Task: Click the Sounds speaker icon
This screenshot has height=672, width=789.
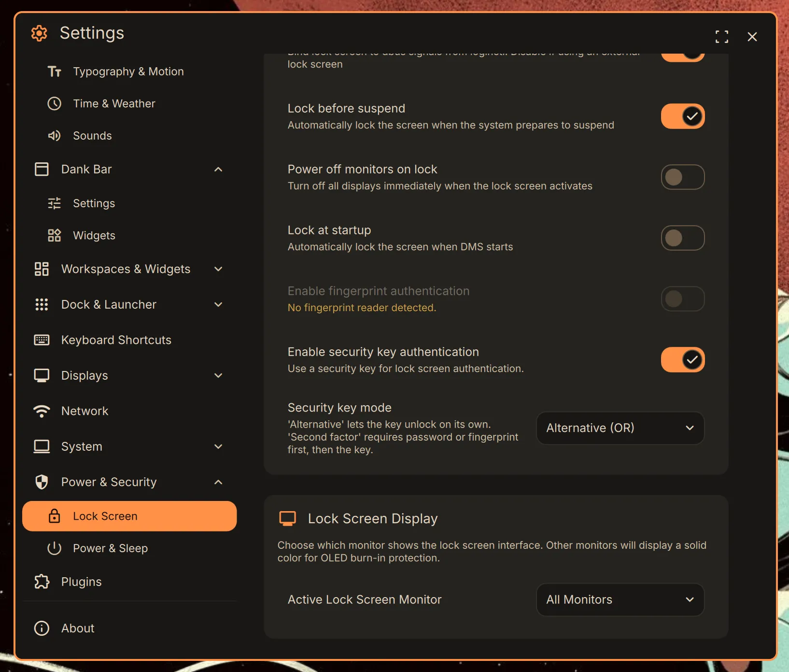Action: coord(54,136)
